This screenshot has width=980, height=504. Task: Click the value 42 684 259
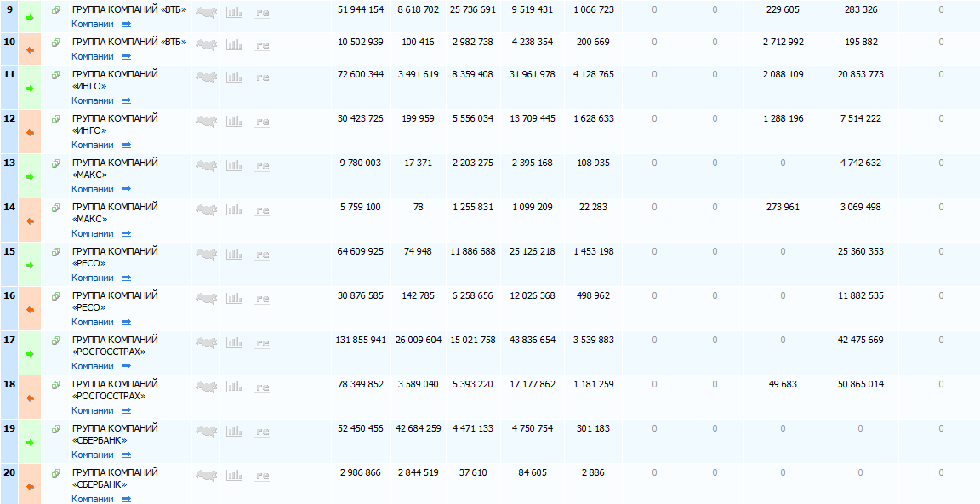coord(419,429)
